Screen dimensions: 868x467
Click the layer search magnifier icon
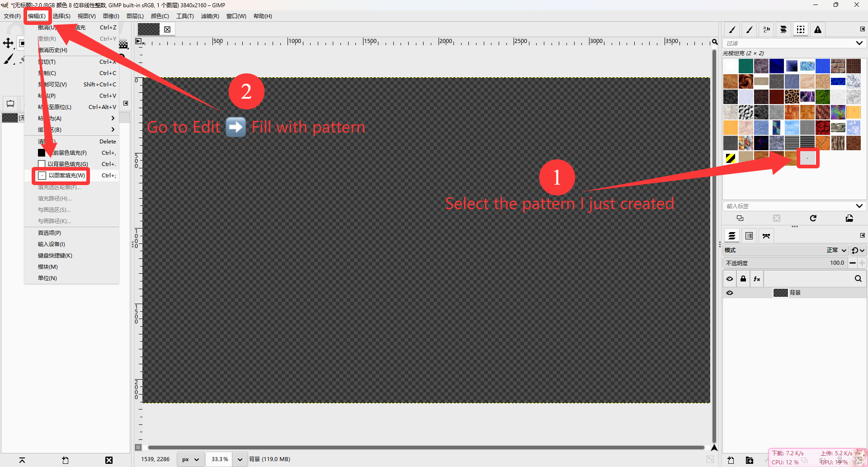(x=858, y=279)
